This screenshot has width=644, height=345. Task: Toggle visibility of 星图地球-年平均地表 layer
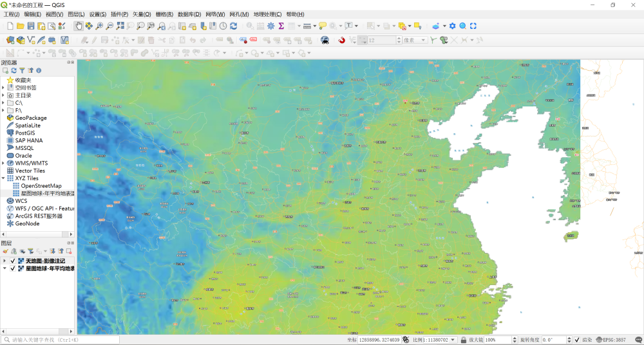[13, 268]
